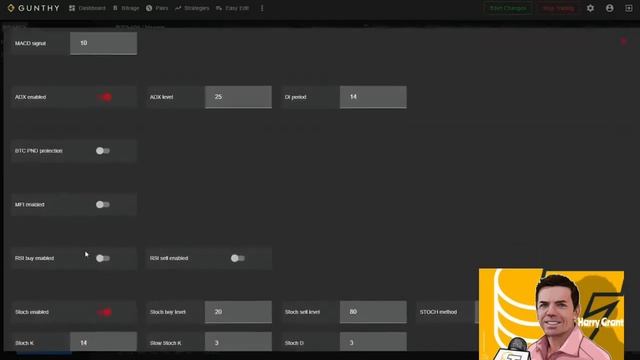
Task: Click the DI period label
Action: pyautogui.click(x=296, y=97)
